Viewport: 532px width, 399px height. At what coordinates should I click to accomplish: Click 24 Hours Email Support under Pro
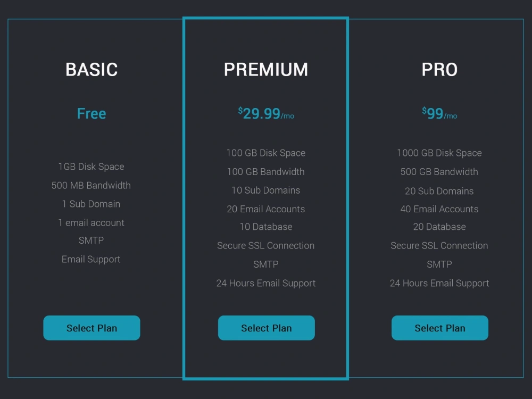pos(439,283)
